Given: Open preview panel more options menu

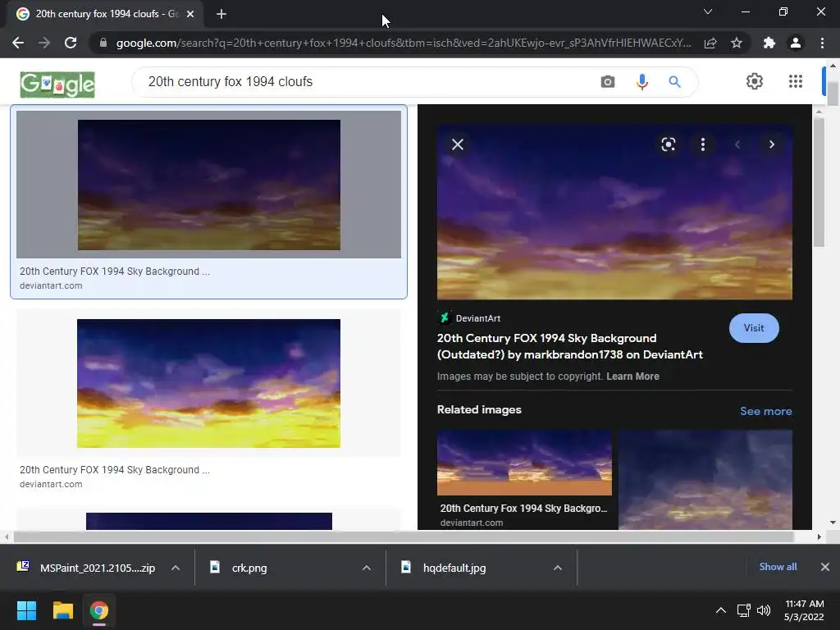Looking at the screenshot, I should [703, 144].
